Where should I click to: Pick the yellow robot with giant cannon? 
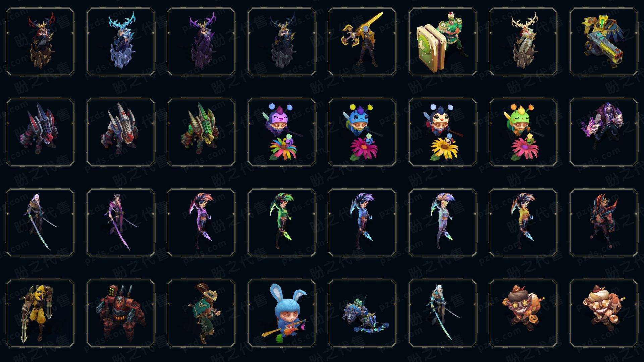coord(604,42)
